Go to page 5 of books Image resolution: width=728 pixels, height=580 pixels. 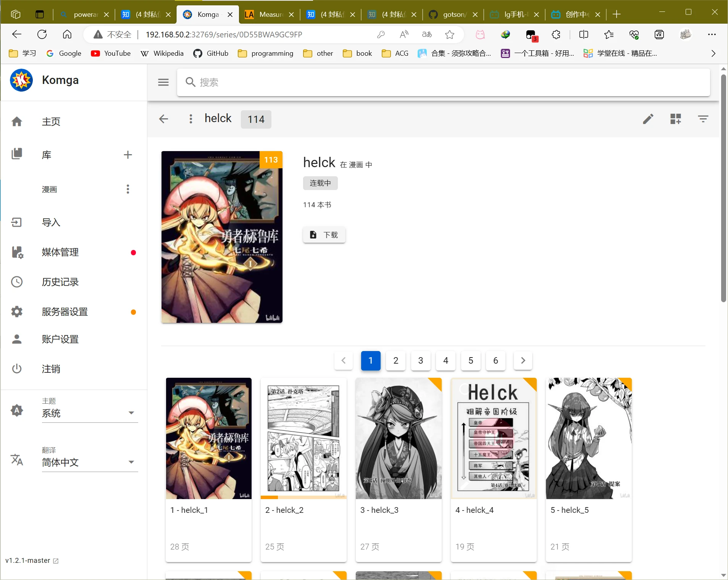coord(471,361)
